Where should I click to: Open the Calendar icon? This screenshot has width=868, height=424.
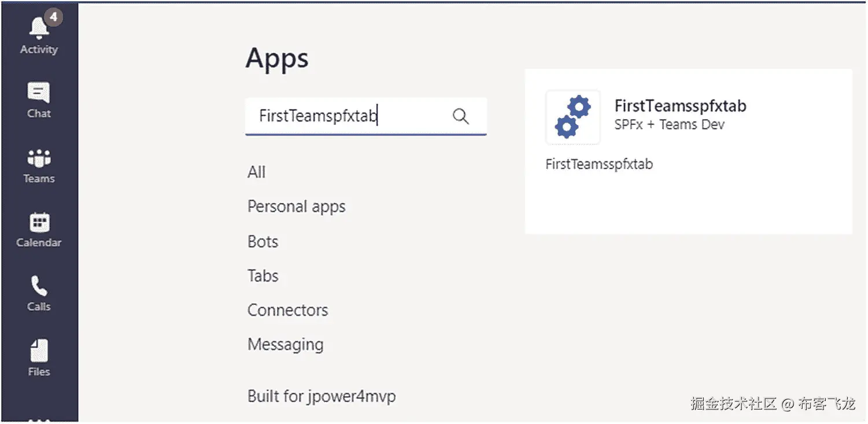pos(39,222)
